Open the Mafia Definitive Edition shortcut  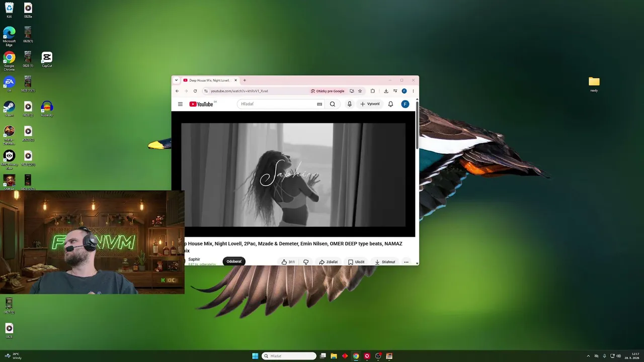click(9, 135)
